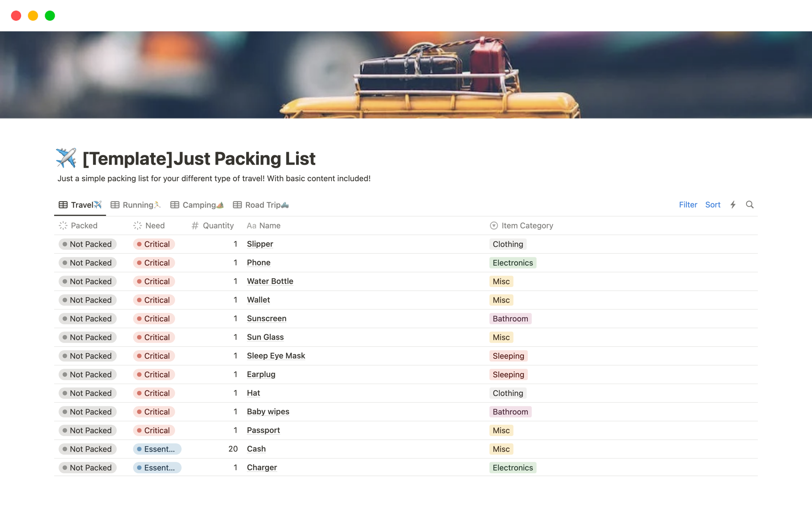Viewport: 812px width, 508px height.
Task: Click the Need column status icon
Action: [x=137, y=226]
